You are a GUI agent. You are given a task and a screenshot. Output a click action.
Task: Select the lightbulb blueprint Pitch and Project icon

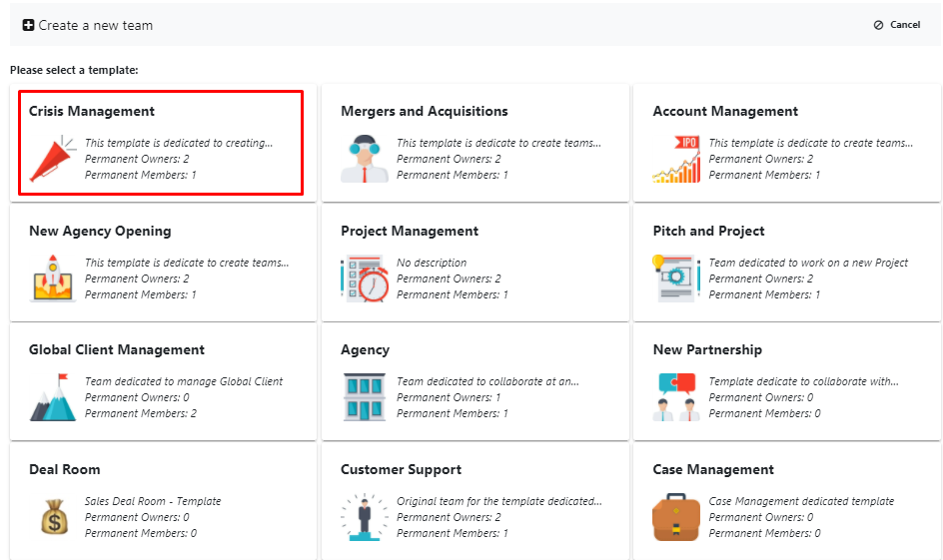coord(676,279)
